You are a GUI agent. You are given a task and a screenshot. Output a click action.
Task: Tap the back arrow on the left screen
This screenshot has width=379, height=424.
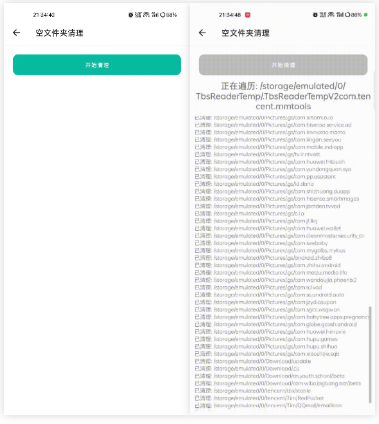click(x=16, y=33)
